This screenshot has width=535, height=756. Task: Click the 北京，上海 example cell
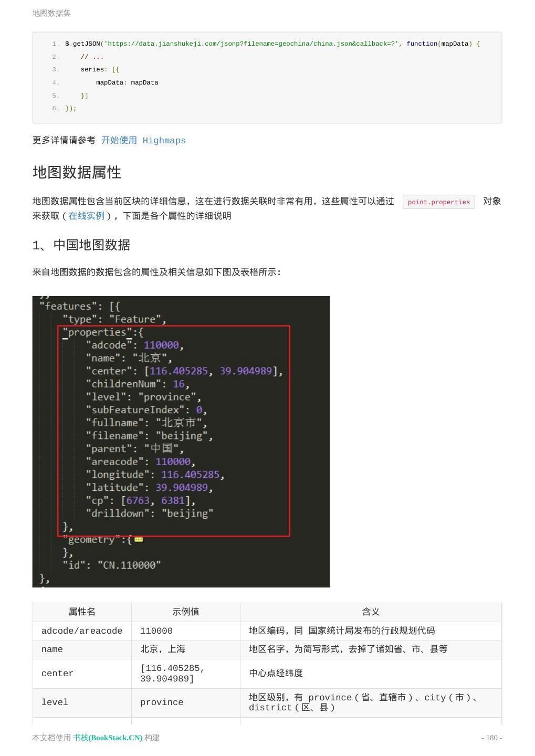click(x=186, y=650)
